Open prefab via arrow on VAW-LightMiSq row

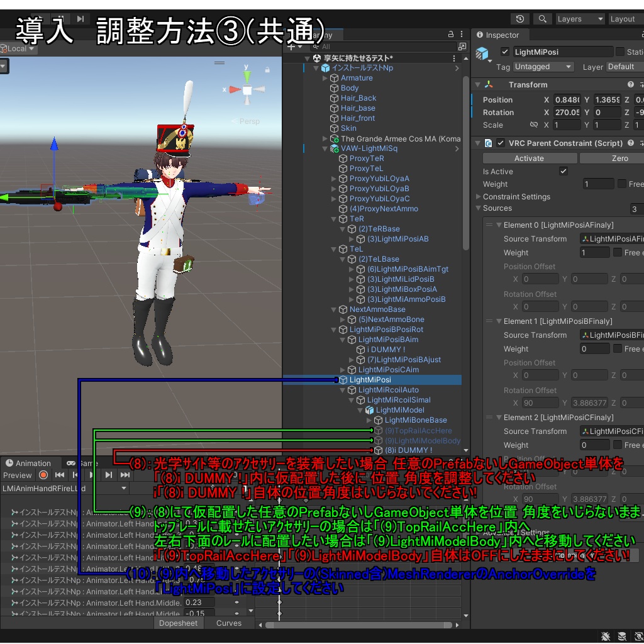click(x=457, y=148)
